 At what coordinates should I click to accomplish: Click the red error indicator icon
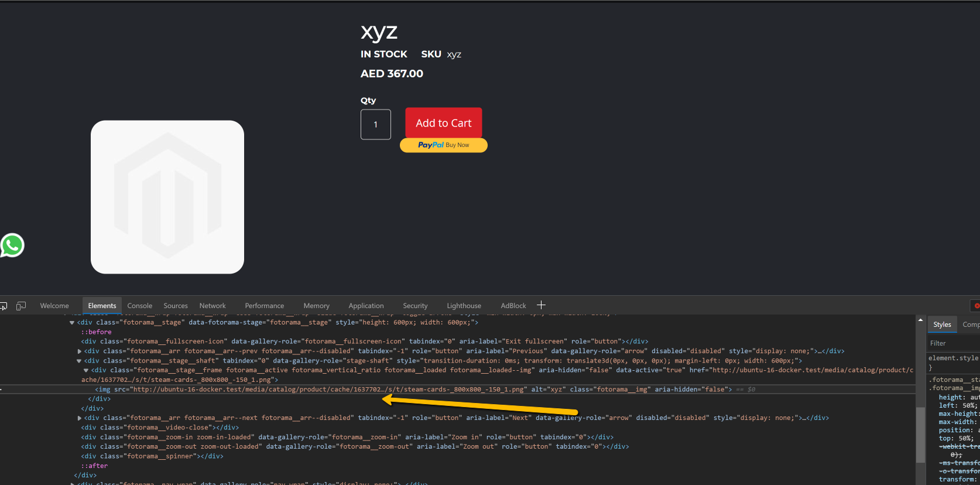point(976,306)
